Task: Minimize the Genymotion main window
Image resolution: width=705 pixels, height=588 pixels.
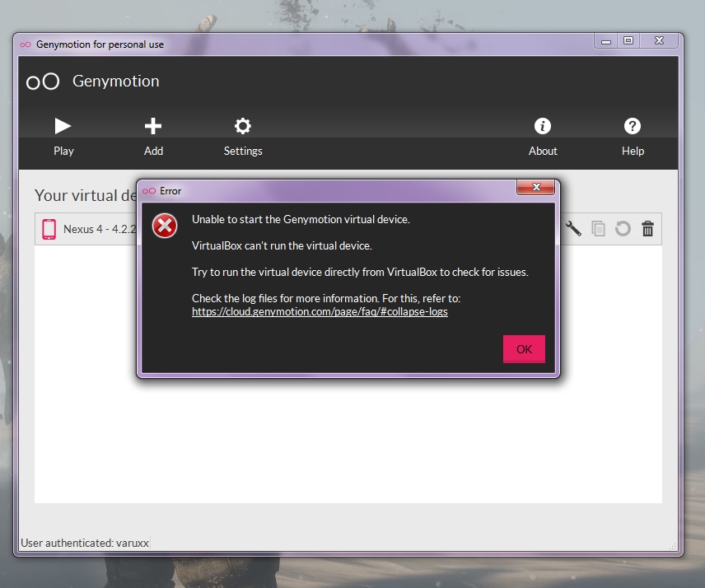Action: pos(605,40)
